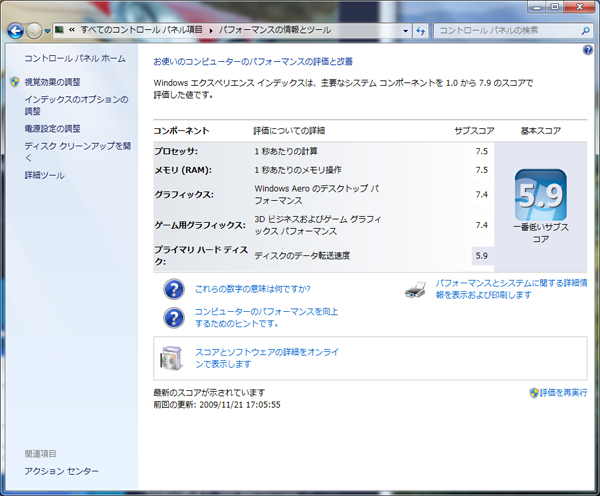600x496 pixels.
Task: Click the コンポーネント column header
Action: click(x=181, y=131)
